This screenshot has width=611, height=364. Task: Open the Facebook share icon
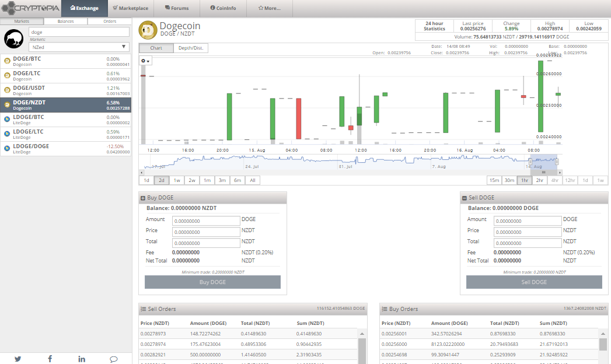(50, 359)
